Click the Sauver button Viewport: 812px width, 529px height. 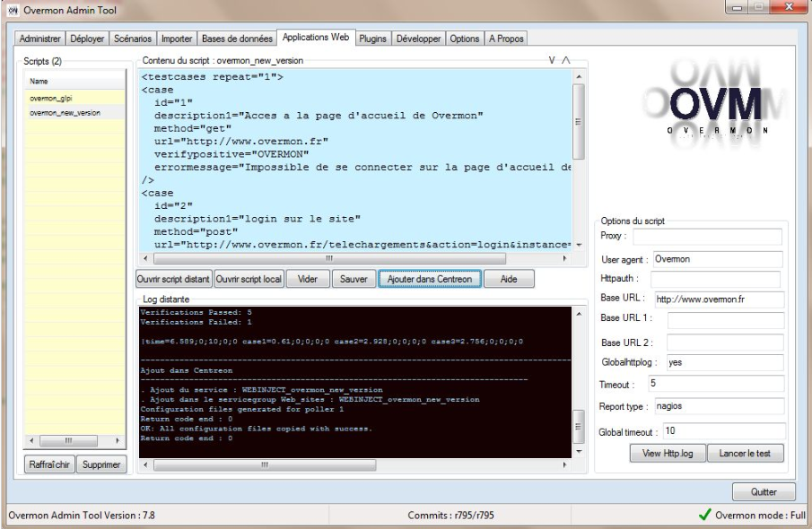(x=354, y=279)
